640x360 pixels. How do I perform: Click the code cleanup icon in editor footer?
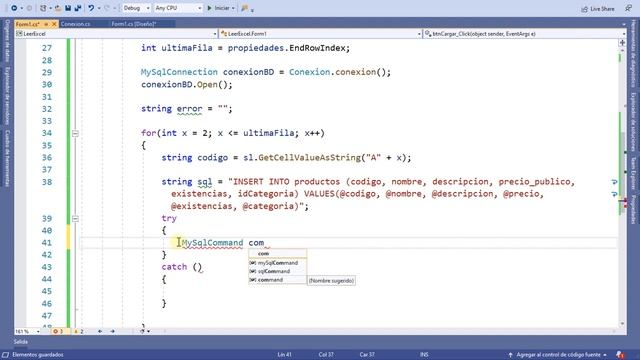click(x=143, y=331)
